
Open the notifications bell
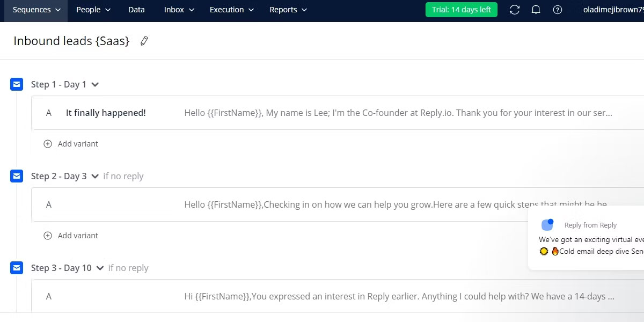tap(536, 10)
